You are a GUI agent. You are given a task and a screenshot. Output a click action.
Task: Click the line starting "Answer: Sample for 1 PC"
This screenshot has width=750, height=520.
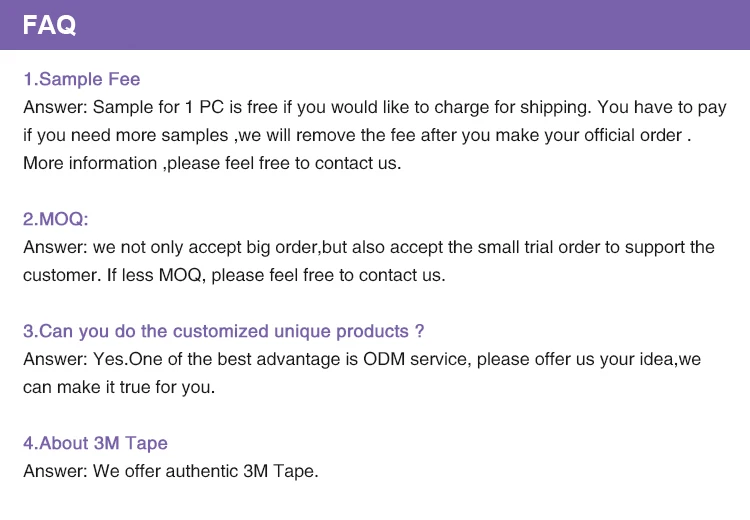[374, 107]
